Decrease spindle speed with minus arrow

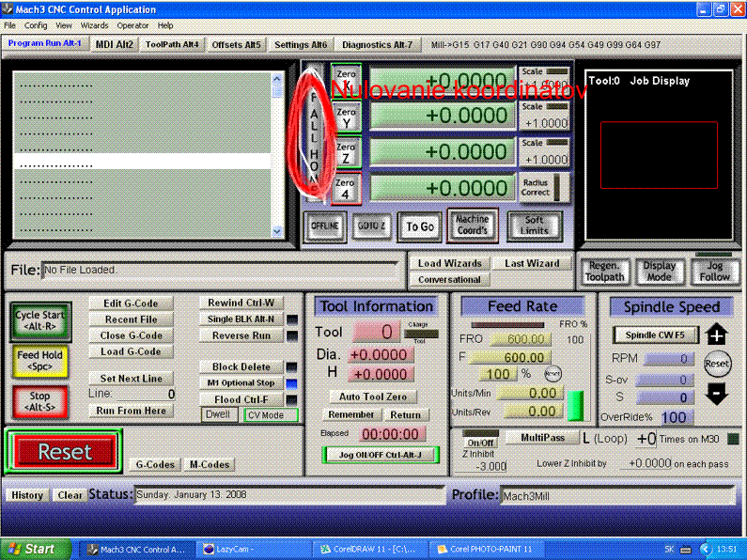pyautogui.click(x=717, y=394)
